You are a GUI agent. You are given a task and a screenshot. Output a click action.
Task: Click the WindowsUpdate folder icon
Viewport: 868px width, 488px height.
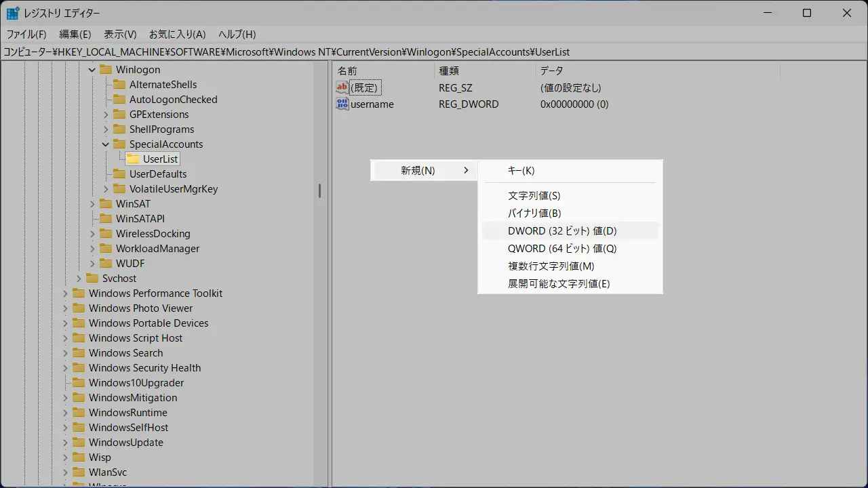click(x=79, y=443)
